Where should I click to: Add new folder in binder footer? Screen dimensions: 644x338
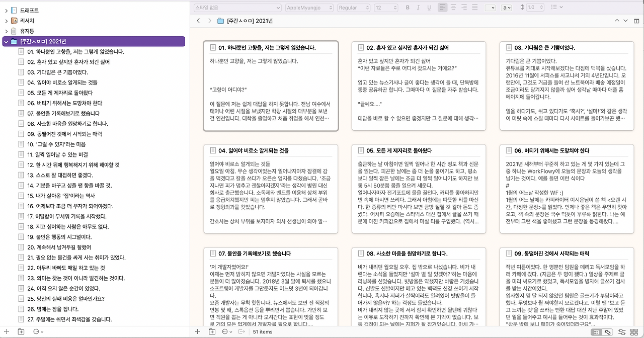21,331
